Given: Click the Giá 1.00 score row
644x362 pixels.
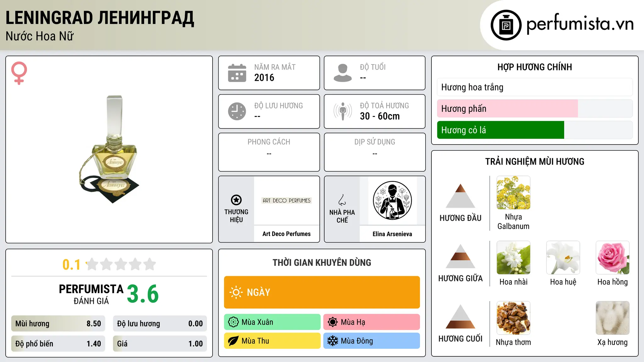Looking at the screenshot, I should [160, 344].
